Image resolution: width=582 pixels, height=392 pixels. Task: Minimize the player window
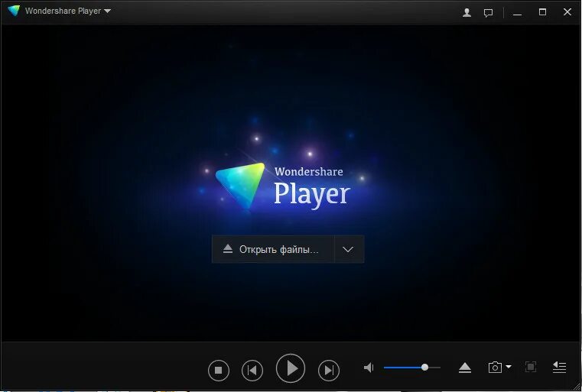pyautogui.click(x=517, y=14)
